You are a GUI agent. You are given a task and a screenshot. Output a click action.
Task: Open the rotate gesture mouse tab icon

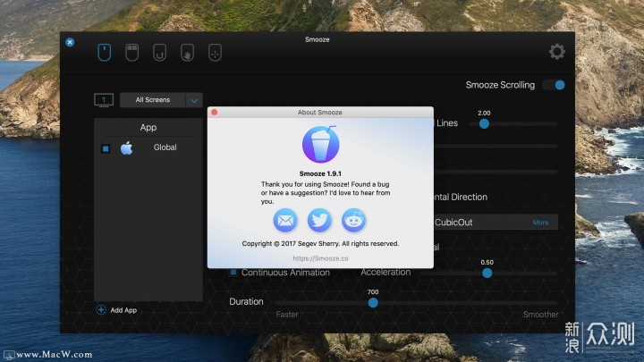click(x=160, y=53)
